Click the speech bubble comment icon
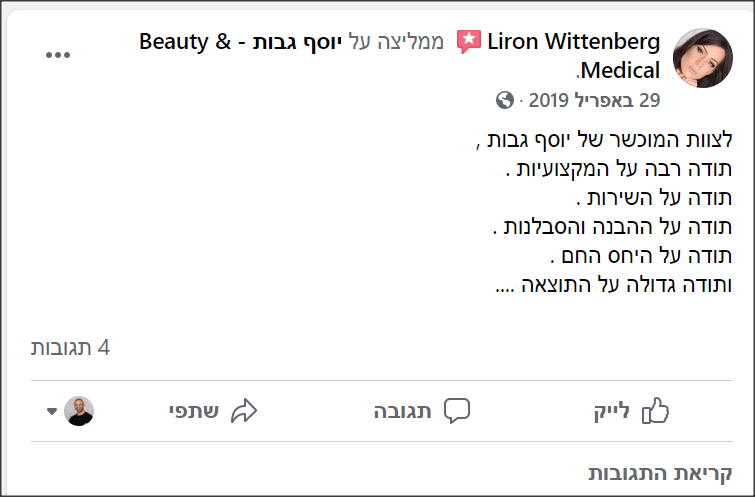Screen dimensions: 755x497 (x=456, y=411)
